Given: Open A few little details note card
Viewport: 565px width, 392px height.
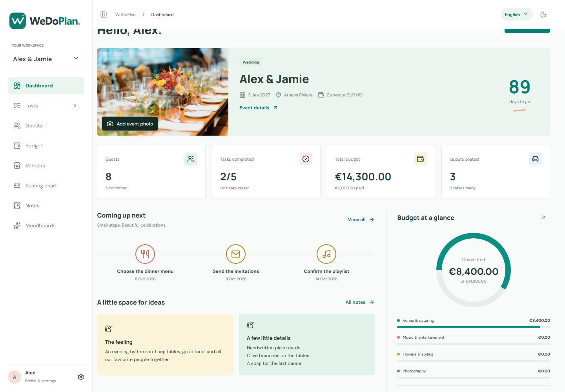Looking at the screenshot, I should pos(307,344).
